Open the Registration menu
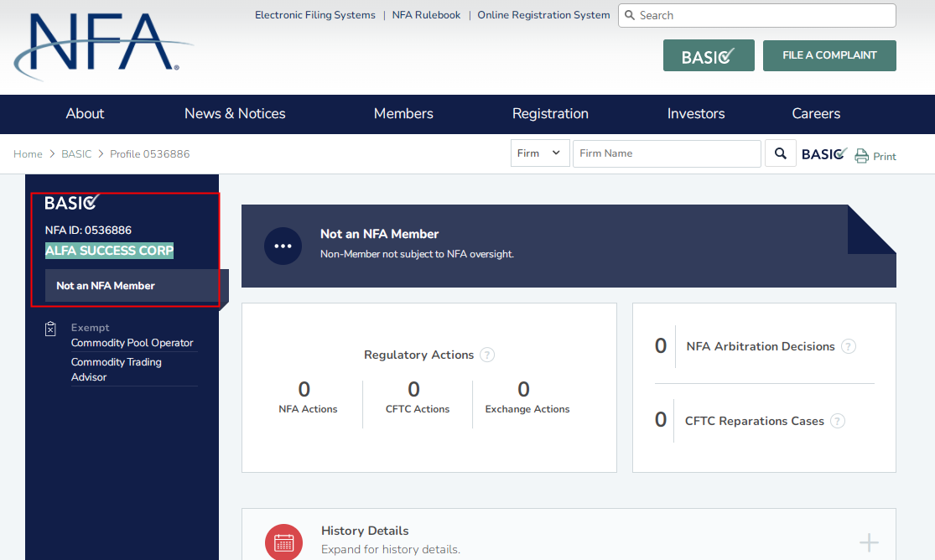Viewport: 935px width, 560px height. point(550,114)
